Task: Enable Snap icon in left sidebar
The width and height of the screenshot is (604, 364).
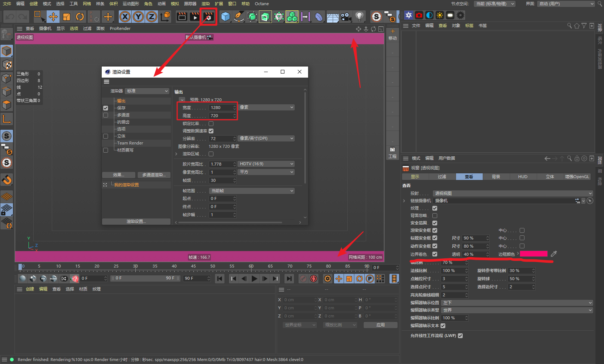Action: coord(7,180)
